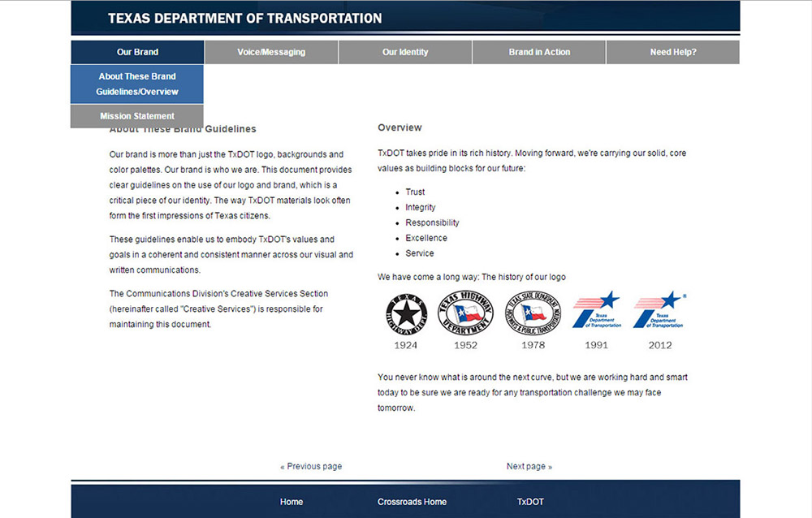The height and width of the screenshot is (518, 812).
Task: Open the Home footer link
Action: click(x=292, y=502)
